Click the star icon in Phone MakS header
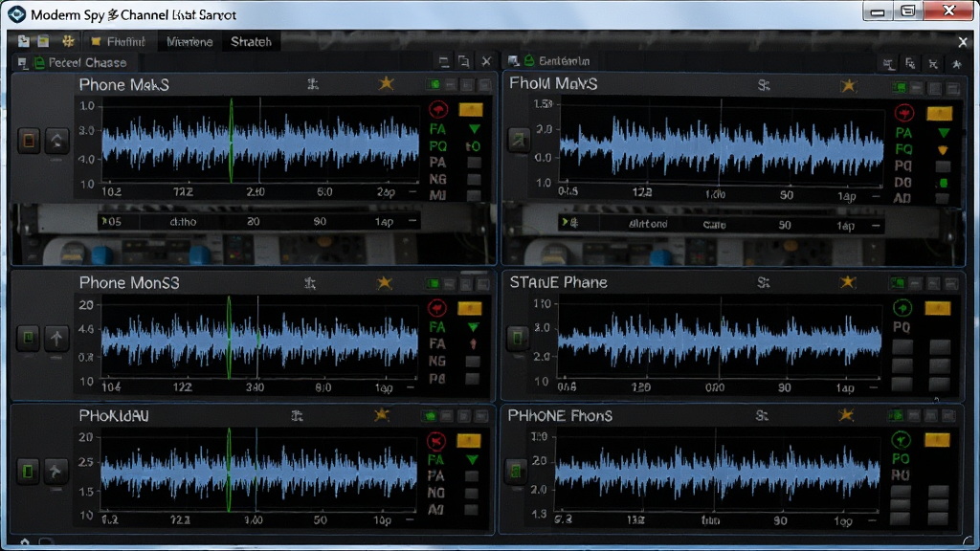980x551 pixels. (x=387, y=83)
